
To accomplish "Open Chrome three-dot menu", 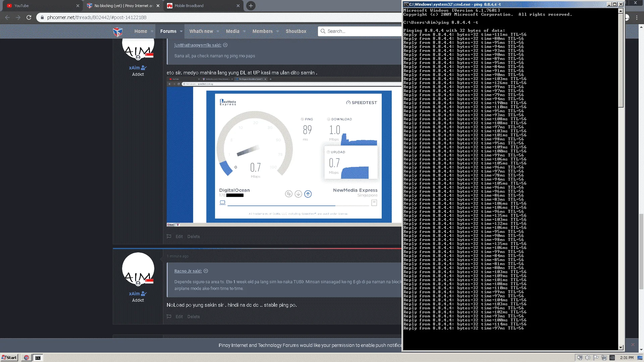I will point(637,17).
